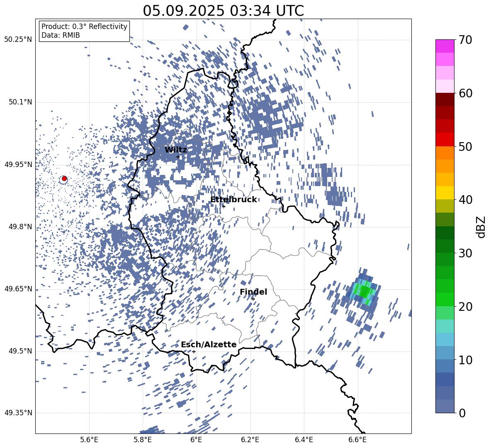The width and height of the screenshot is (491, 448).
Task: Click the 20 tick on the colorbar
Action: (465, 307)
